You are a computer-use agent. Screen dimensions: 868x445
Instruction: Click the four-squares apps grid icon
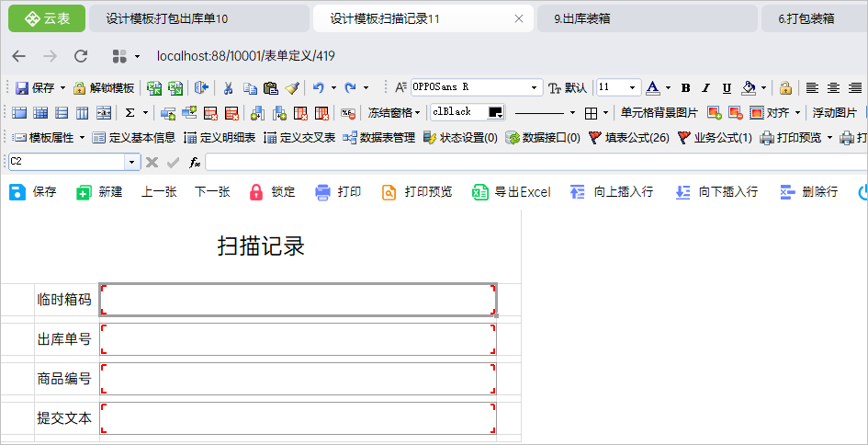tap(119, 56)
